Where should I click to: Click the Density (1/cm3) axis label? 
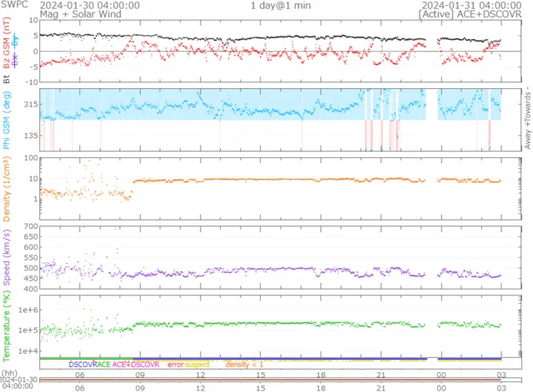[7, 188]
